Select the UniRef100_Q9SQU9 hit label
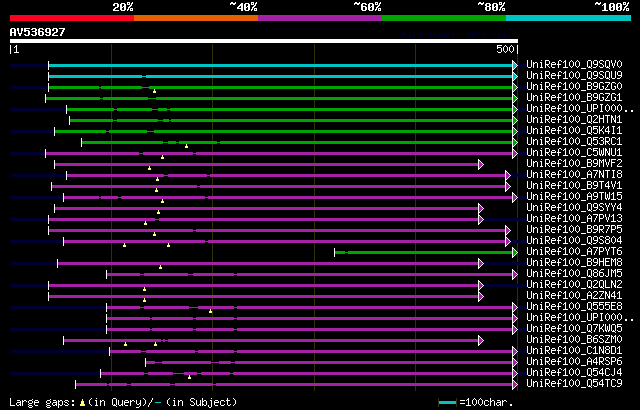 (574, 75)
